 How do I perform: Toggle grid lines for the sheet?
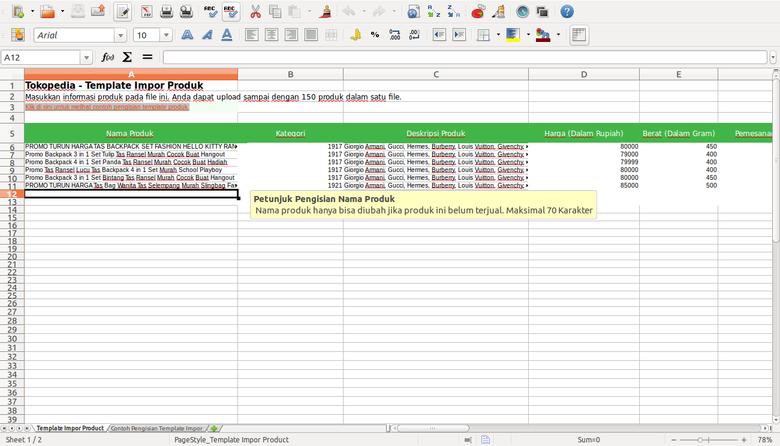click(x=579, y=35)
